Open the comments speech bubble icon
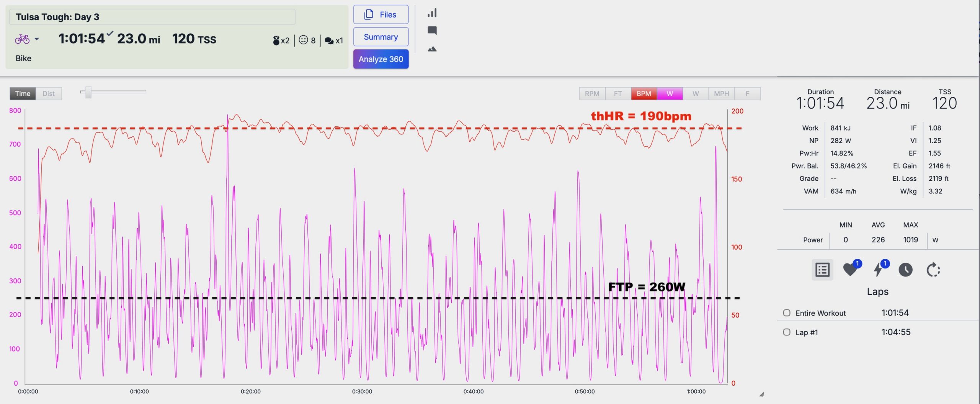 pos(432,31)
